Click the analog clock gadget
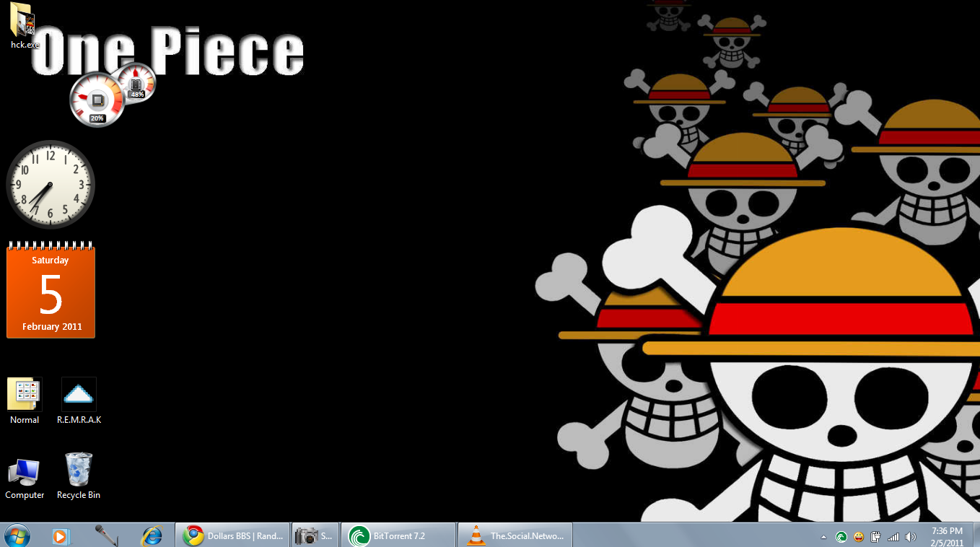 coord(51,184)
